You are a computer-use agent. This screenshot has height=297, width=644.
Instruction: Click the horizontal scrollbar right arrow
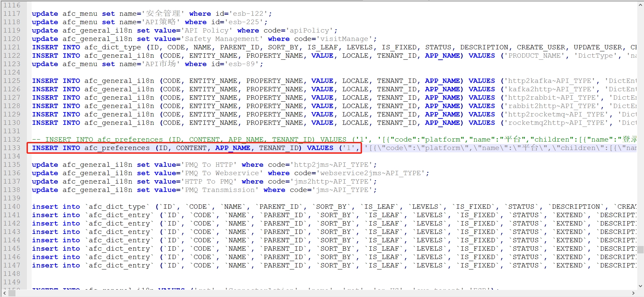[633, 293]
